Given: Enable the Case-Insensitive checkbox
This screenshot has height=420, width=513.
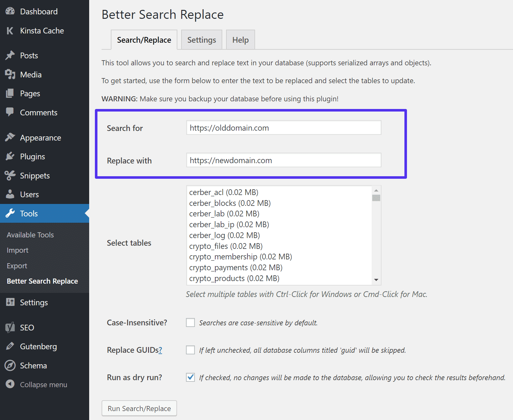Looking at the screenshot, I should click(190, 322).
